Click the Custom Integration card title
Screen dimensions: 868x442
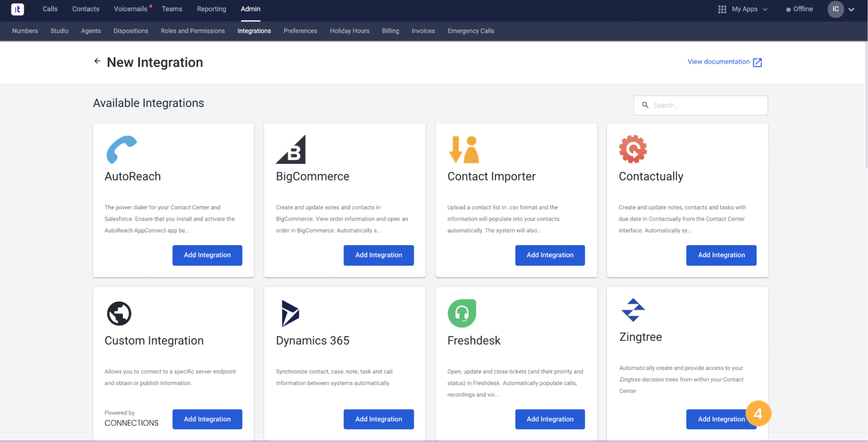click(x=154, y=341)
